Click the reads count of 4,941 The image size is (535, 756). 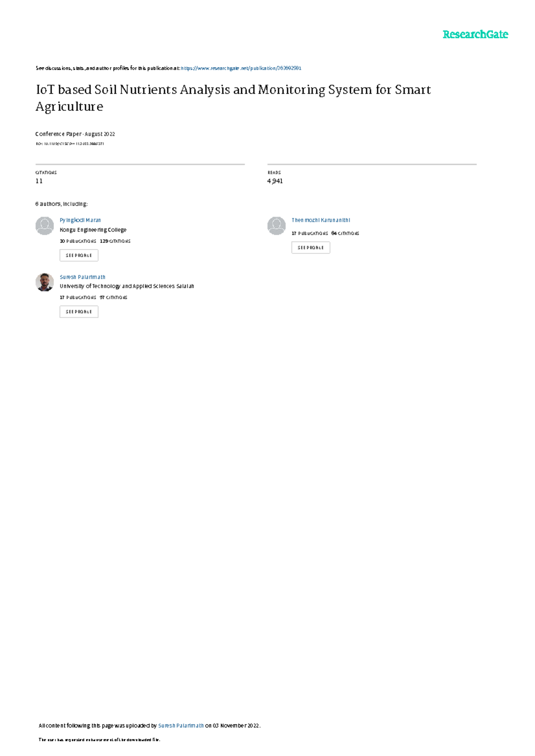tap(275, 181)
